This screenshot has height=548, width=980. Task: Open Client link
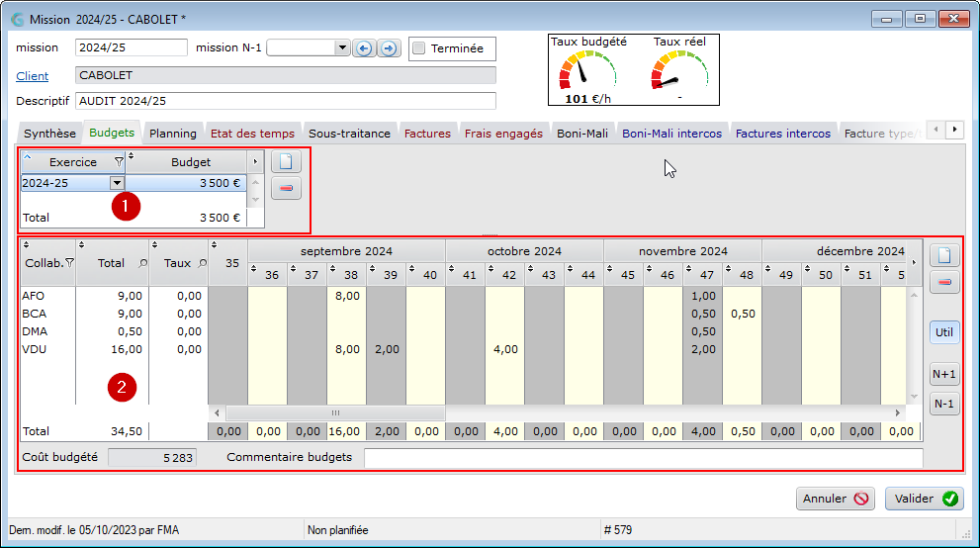33,76
